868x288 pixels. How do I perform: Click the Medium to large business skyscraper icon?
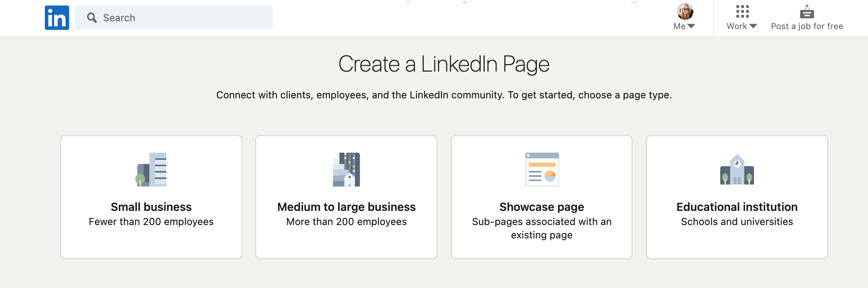(346, 169)
